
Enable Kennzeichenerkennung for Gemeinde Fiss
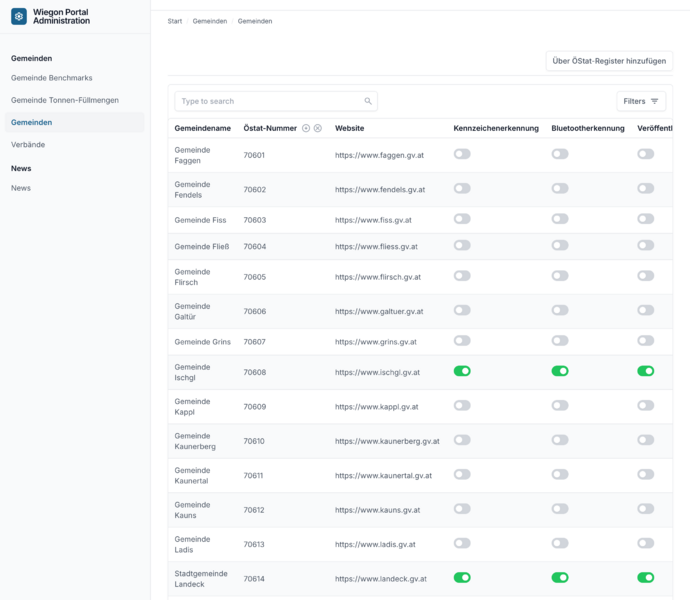click(x=462, y=219)
